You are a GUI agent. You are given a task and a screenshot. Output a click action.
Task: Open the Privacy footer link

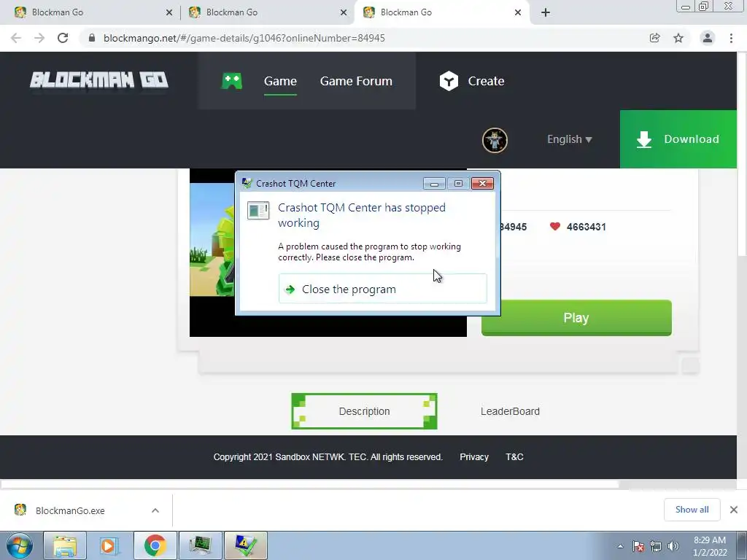(474, 456)
